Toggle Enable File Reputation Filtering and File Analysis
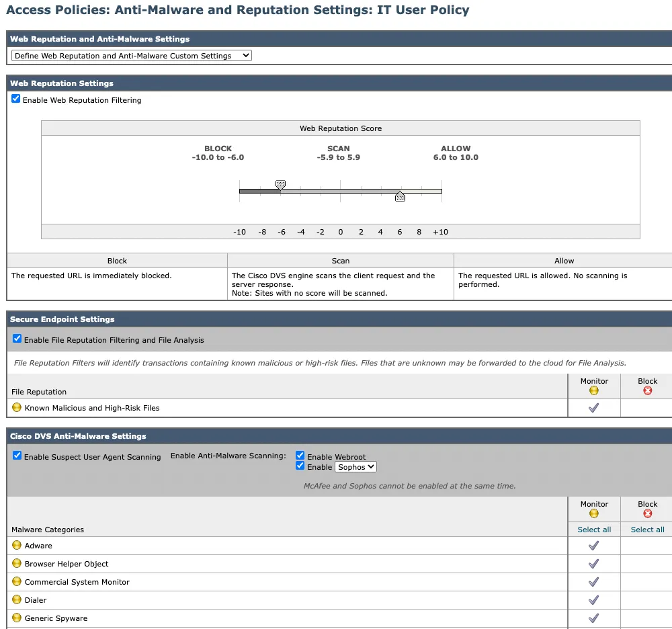The width and height of the screenshot is (672, 629). coord(17,339)
